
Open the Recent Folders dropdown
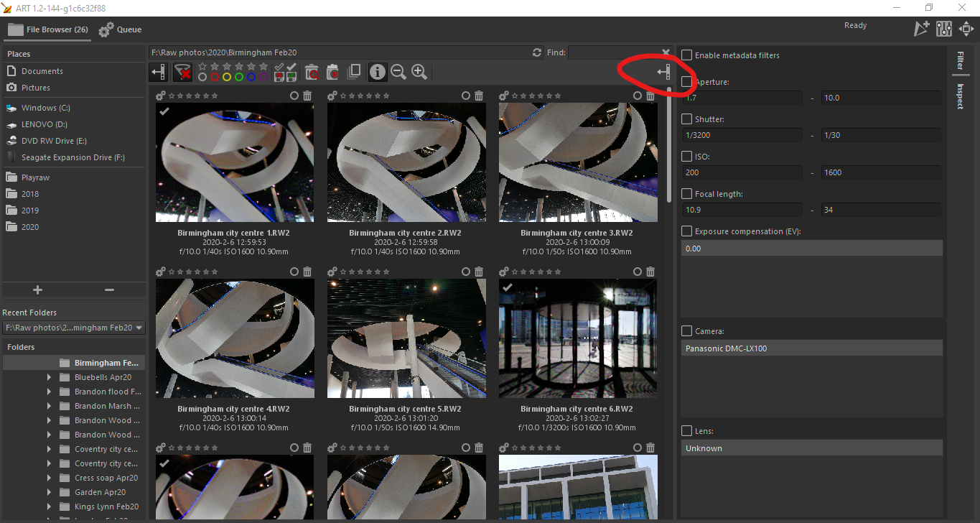point(139,328)
